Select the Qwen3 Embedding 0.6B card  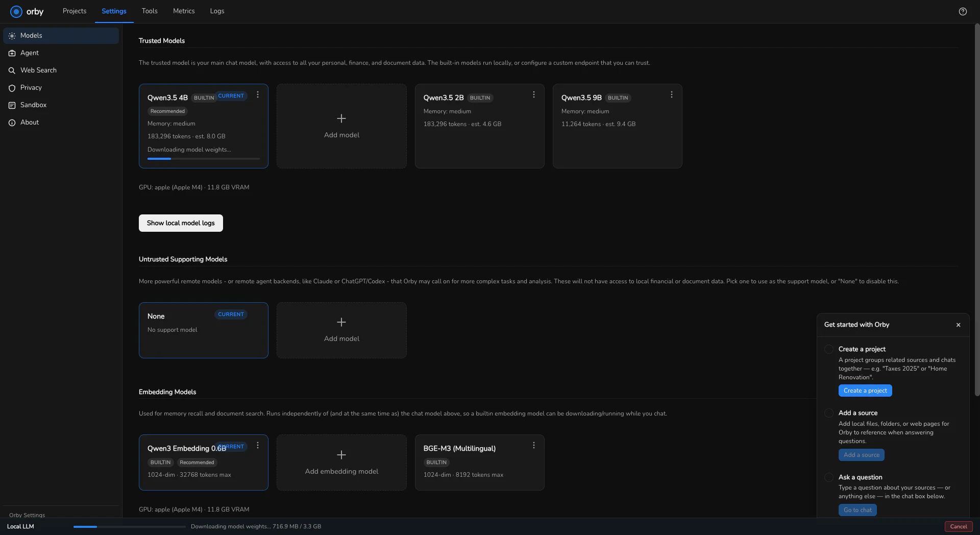click(204, 463)
